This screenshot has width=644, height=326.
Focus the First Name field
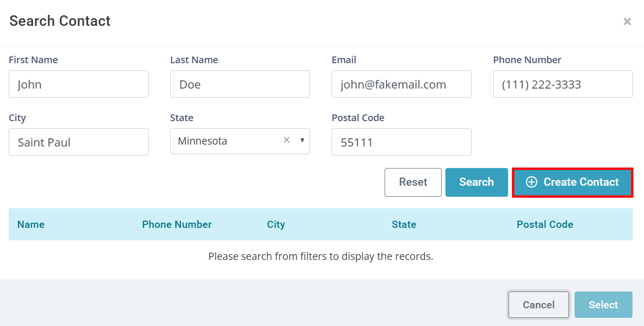tap(78, 84)
